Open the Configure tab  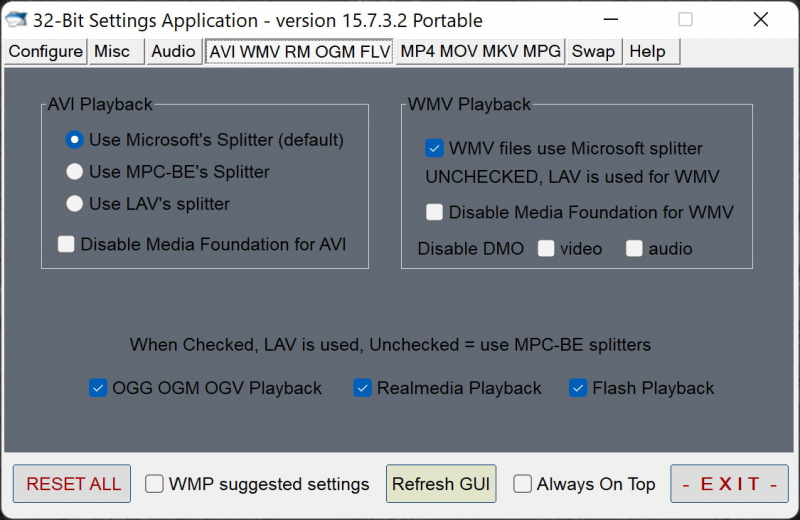tap(45, 52)
